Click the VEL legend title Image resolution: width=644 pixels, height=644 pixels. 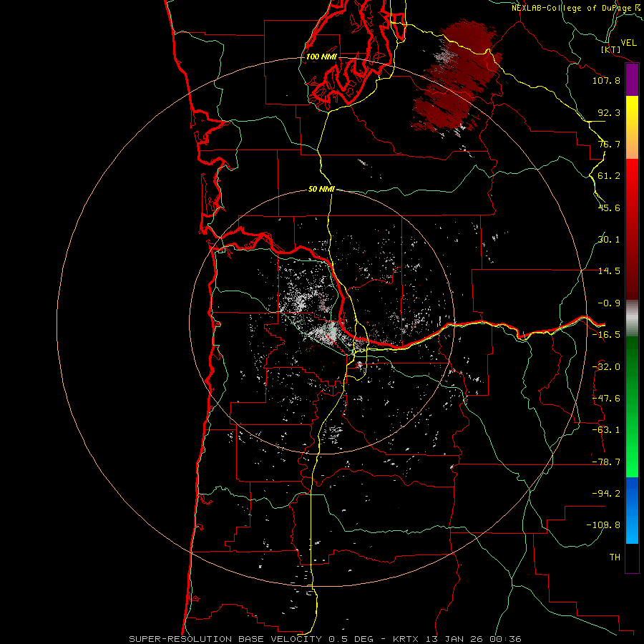pyautogui.click(x=628, y=43)
